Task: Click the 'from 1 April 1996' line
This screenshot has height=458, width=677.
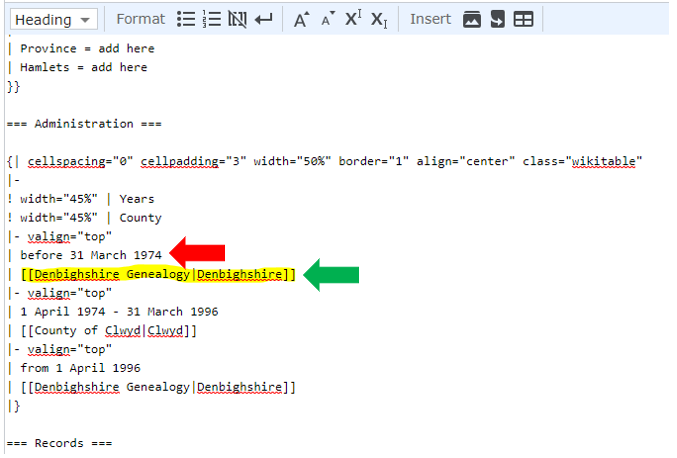Action: tap(80, 368)
